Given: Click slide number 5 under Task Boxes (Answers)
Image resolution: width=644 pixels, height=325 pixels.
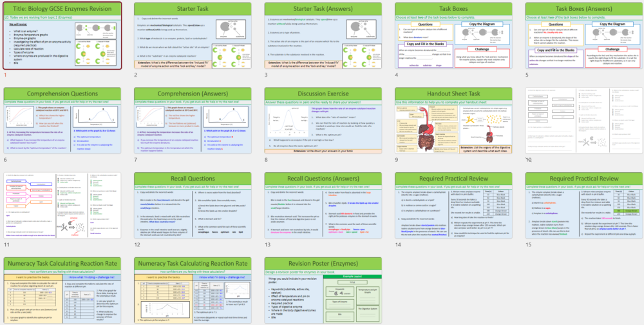Looking at the screenshot, I should 527,75.
